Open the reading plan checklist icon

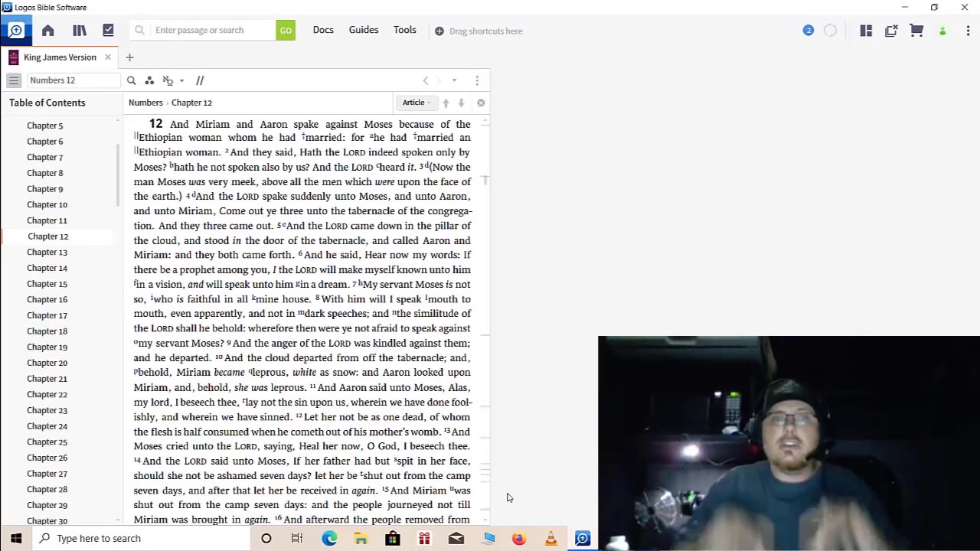pyautogui.click(x=108, y=31)
